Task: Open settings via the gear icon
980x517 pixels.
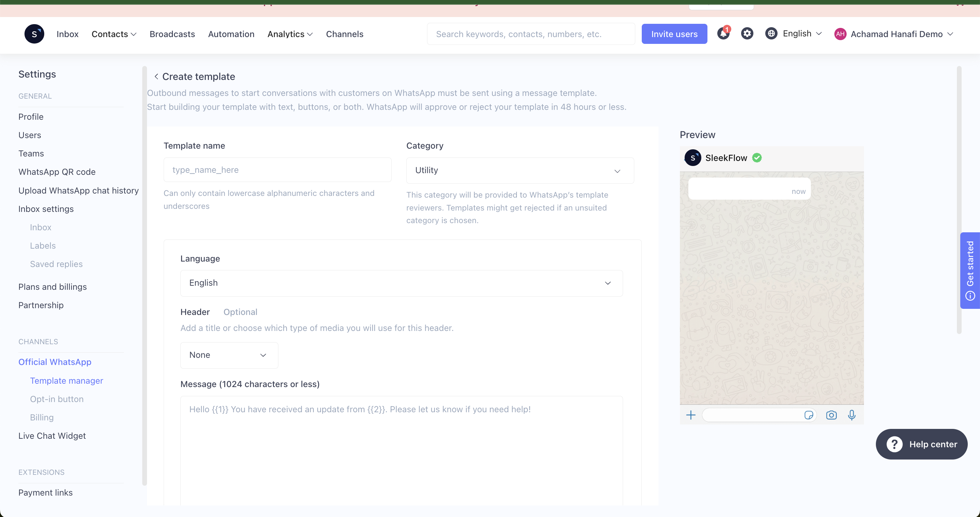Action: point(747,33)
